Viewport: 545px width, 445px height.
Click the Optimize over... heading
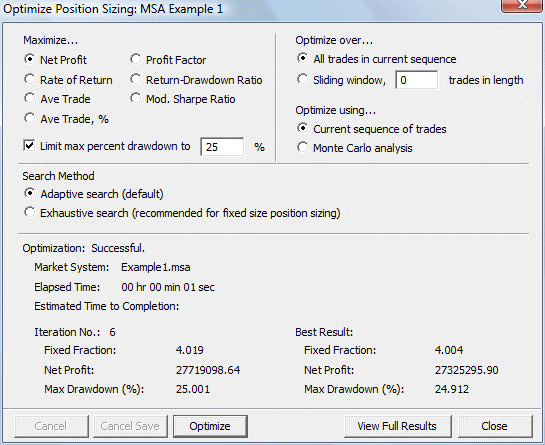point(334,40)
